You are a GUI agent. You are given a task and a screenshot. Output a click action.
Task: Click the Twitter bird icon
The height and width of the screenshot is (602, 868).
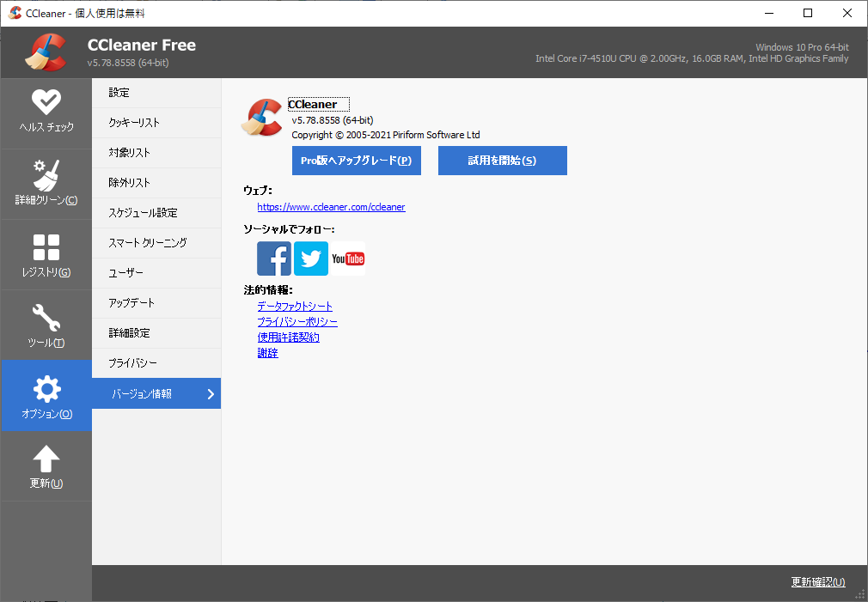pyautogui.click(x=310, y=258)
